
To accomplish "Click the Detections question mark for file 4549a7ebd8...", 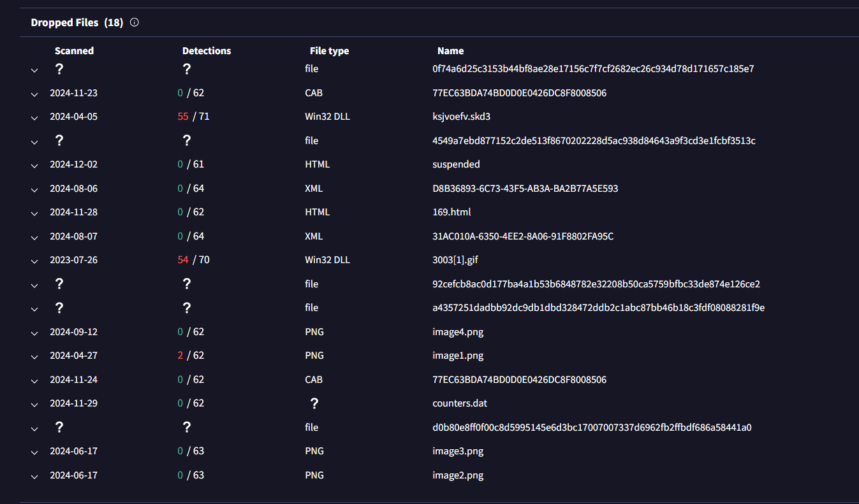I will (x=187, y=141).
